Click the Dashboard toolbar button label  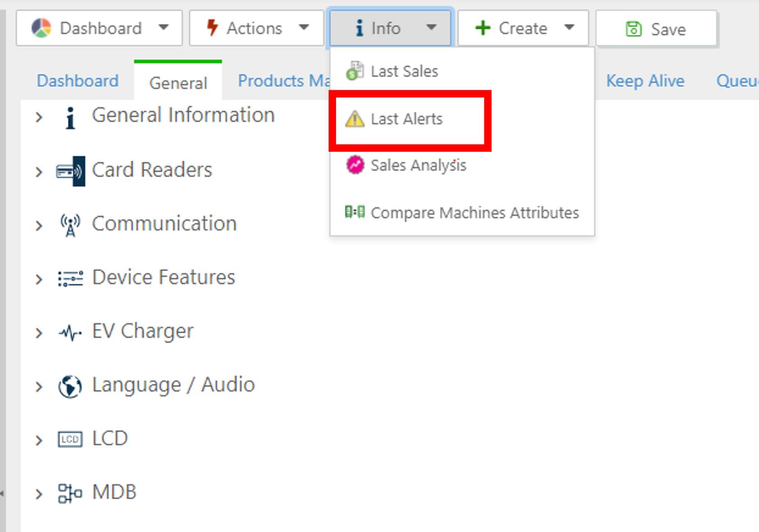[101, 28]
